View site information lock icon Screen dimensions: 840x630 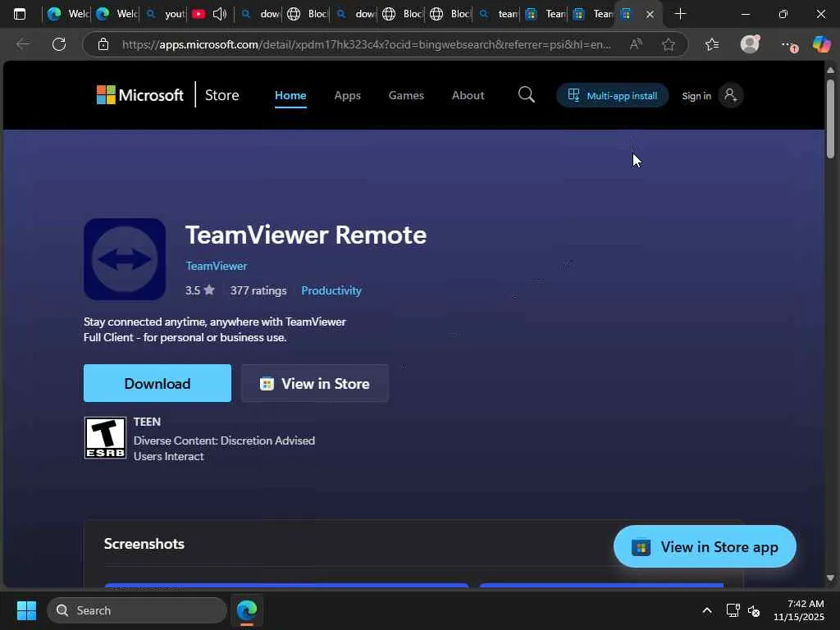(103, 44)
